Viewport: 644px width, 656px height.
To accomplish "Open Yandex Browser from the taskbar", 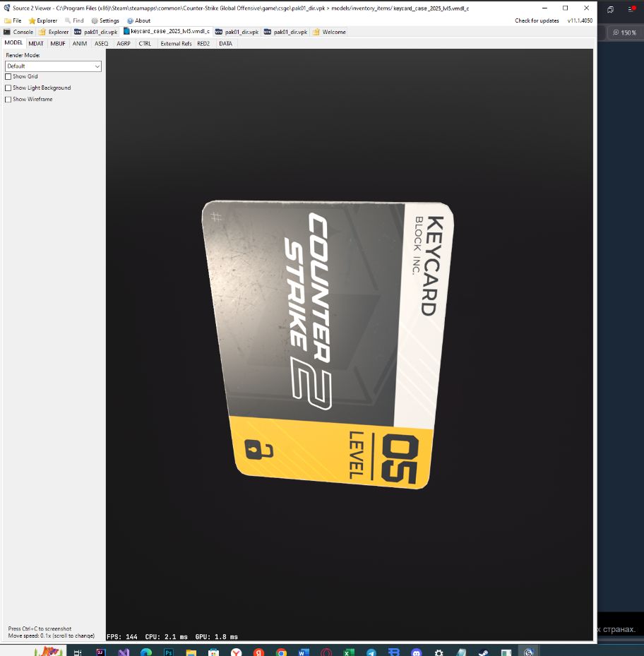I will pyautogui.click(x=237, y=652).
